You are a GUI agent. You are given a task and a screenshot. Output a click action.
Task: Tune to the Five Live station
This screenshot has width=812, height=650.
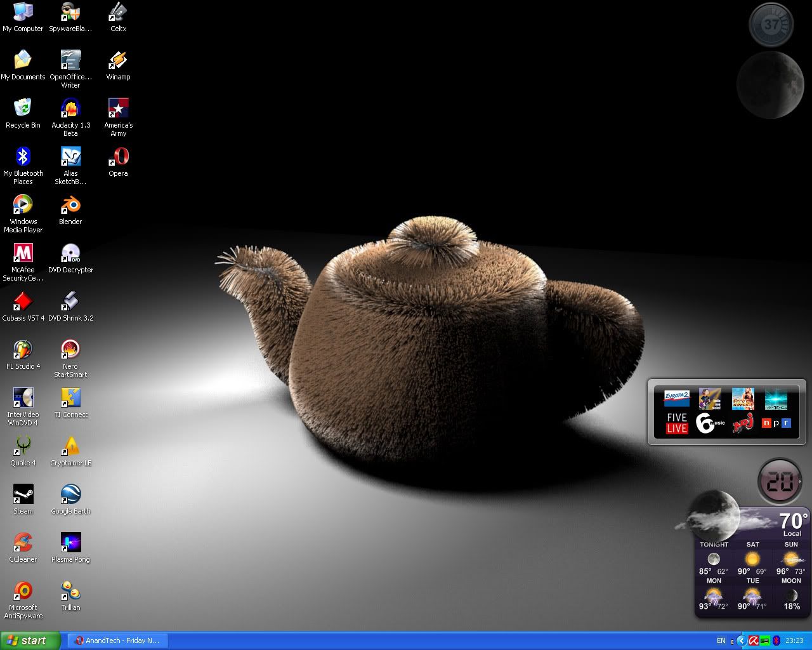point(677,423)
